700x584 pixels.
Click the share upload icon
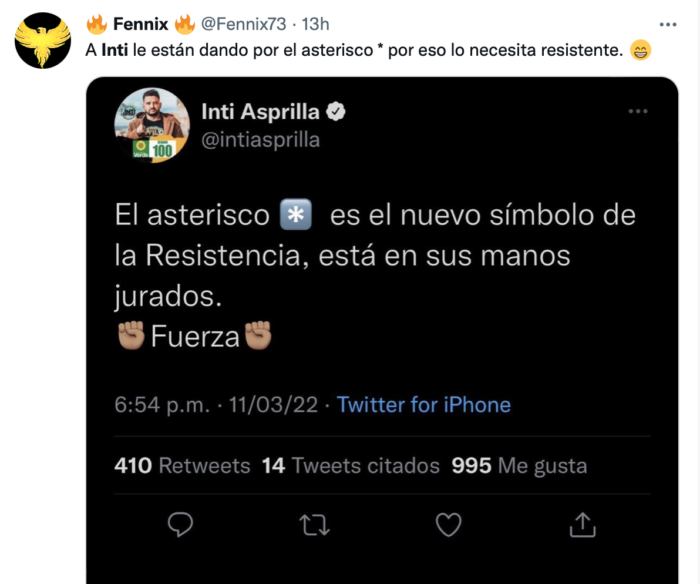pyautogui.click(x=583, y=524)
